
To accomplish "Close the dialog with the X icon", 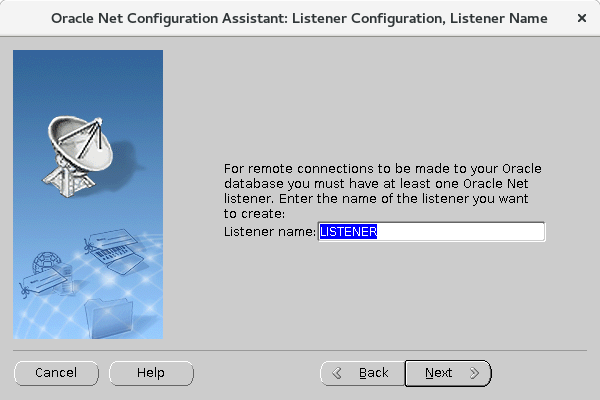I will click(x=582, y=18).
